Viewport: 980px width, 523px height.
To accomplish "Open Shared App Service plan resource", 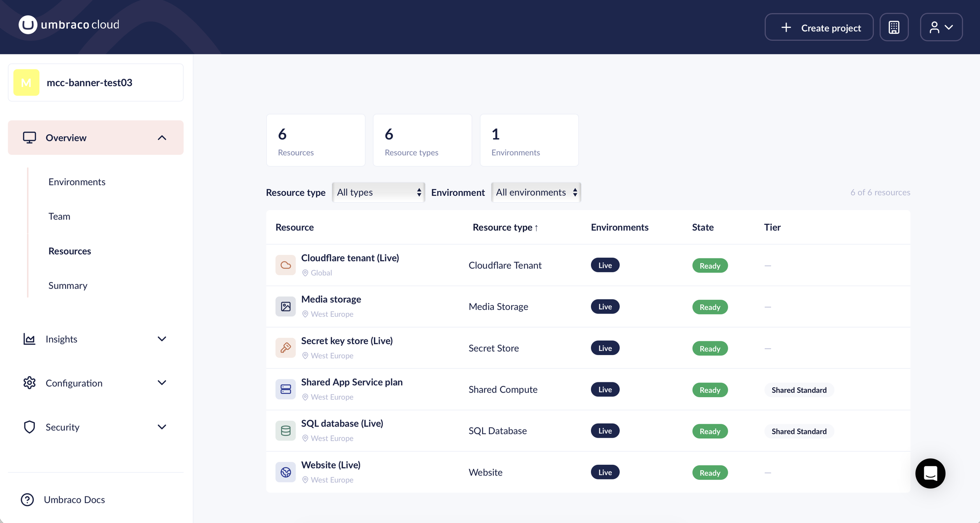I will tap(352, 382).
